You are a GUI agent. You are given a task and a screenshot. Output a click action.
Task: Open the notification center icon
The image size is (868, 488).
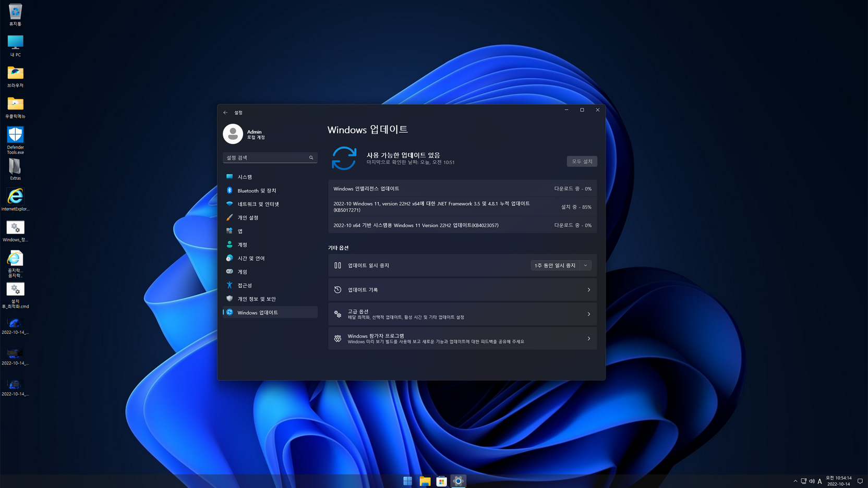point(860,481)
